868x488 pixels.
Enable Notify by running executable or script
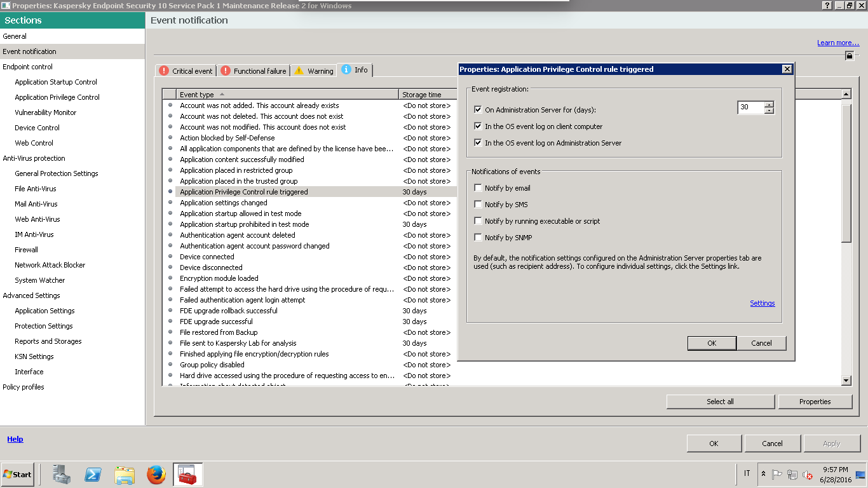coord(478,221)
